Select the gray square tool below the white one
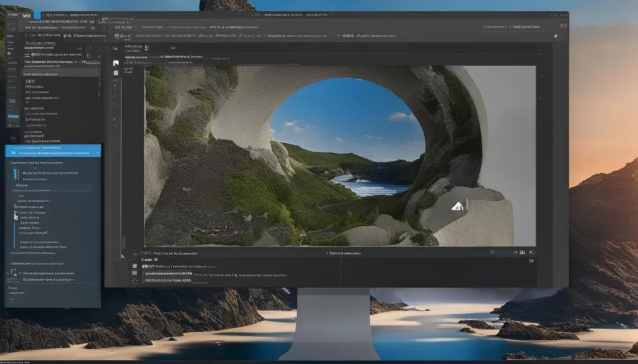 point(115,73)
